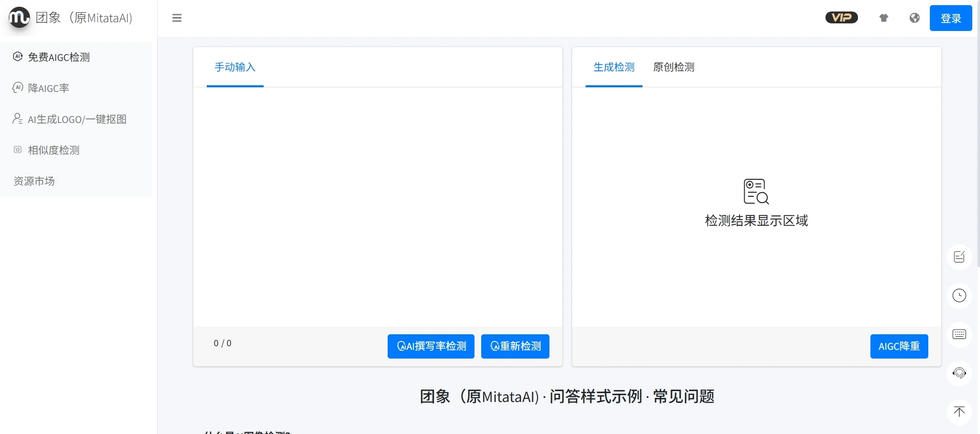Click the AIGC降重 button

pyautogui.click(x=899, y=346)
